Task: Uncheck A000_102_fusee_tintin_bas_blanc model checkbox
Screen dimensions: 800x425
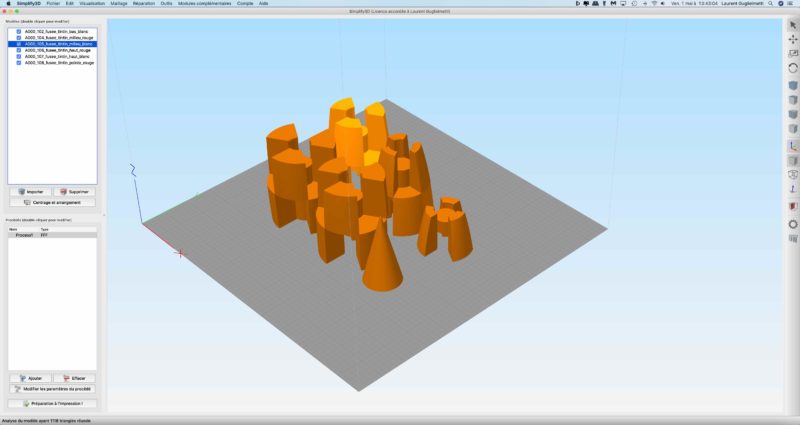Action: 19,31
